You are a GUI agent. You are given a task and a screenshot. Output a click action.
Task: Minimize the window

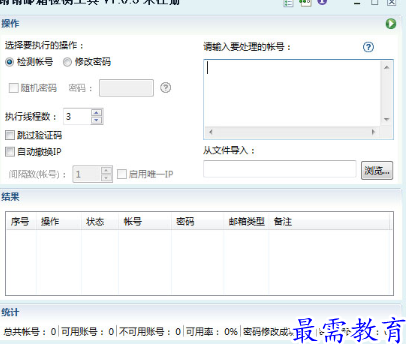[x=357, y=2]
